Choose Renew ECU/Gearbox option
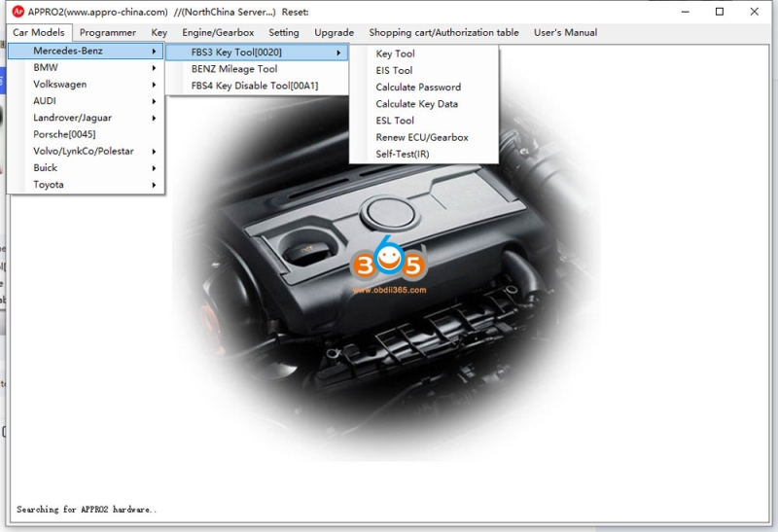 tap(424, 137)
